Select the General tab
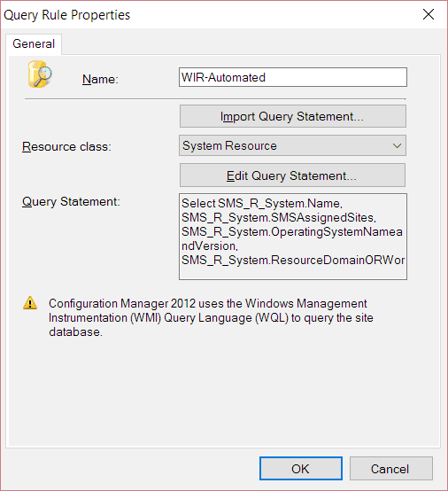448x491 pixels. (x=34, y=43)
